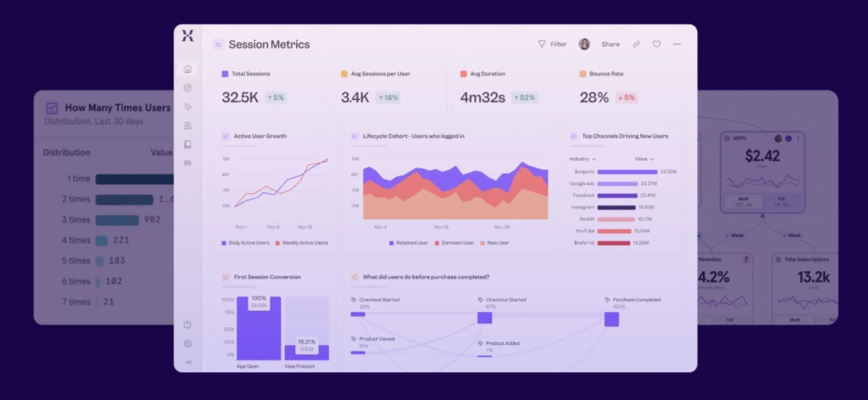Open the book library icon in sidebar
The image size is (868, 400).
[188, 145]
